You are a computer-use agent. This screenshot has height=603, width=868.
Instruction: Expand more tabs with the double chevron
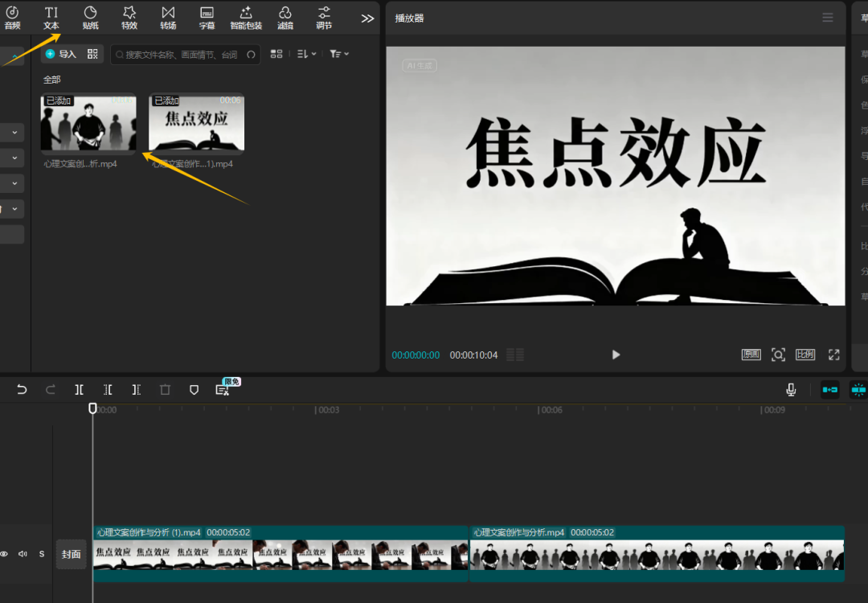(367, 18)
